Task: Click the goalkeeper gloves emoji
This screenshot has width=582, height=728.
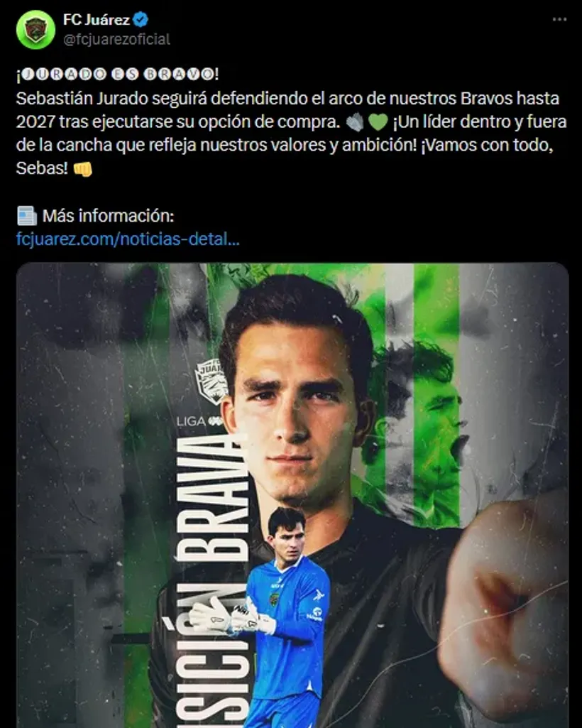Action: 355,123
